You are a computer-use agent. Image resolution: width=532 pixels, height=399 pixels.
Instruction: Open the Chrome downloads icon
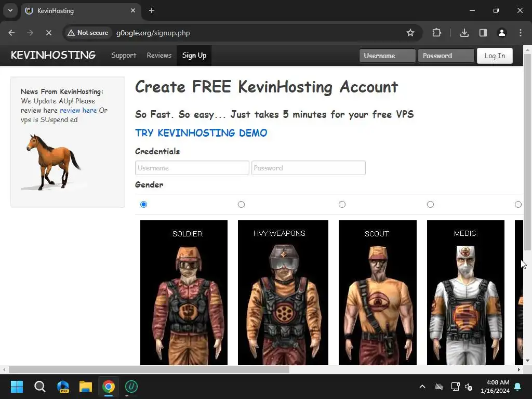click(x=464, y=33)
